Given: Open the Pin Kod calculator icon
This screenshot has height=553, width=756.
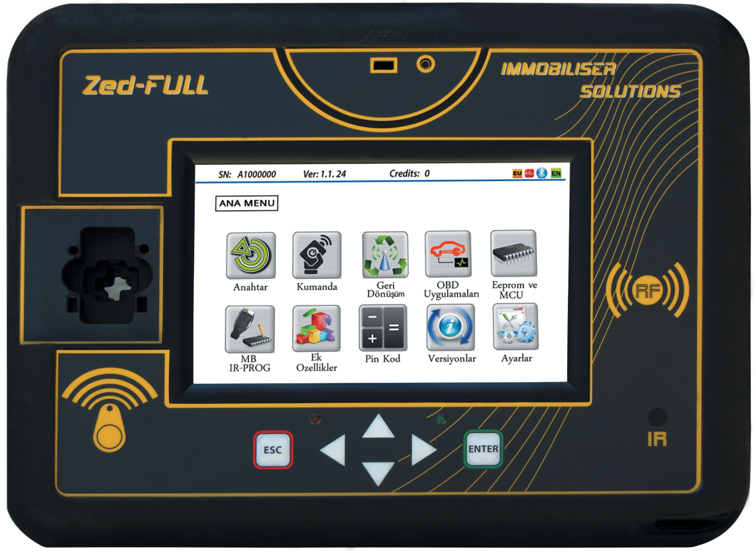Looking at the screenshot, I should click(x=383, y=328).
